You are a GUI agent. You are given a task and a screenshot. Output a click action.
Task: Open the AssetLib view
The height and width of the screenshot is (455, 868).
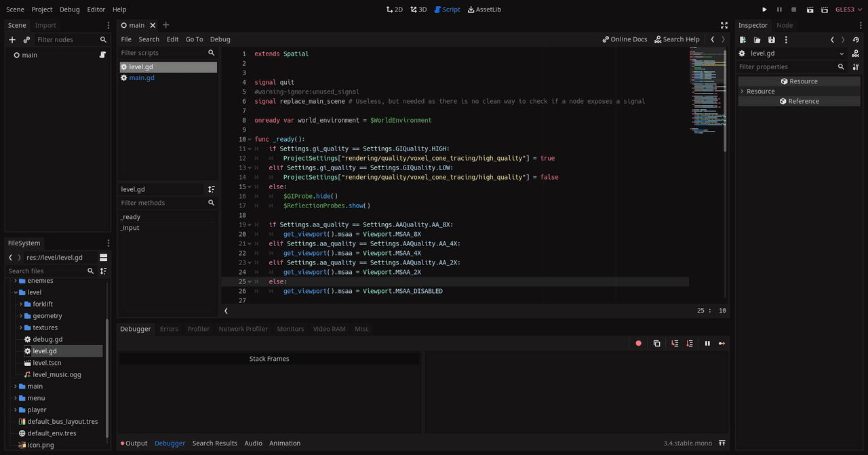click(484, 9)
